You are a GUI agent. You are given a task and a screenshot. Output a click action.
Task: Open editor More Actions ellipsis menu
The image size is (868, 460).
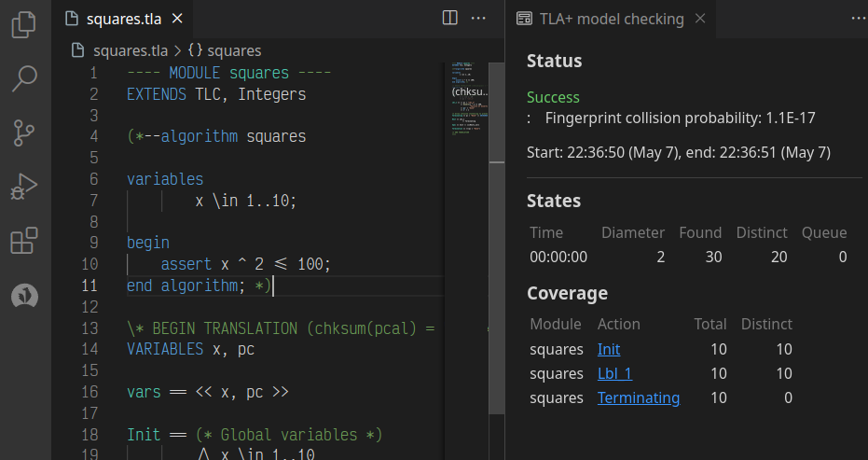click(x=478, y=18)
